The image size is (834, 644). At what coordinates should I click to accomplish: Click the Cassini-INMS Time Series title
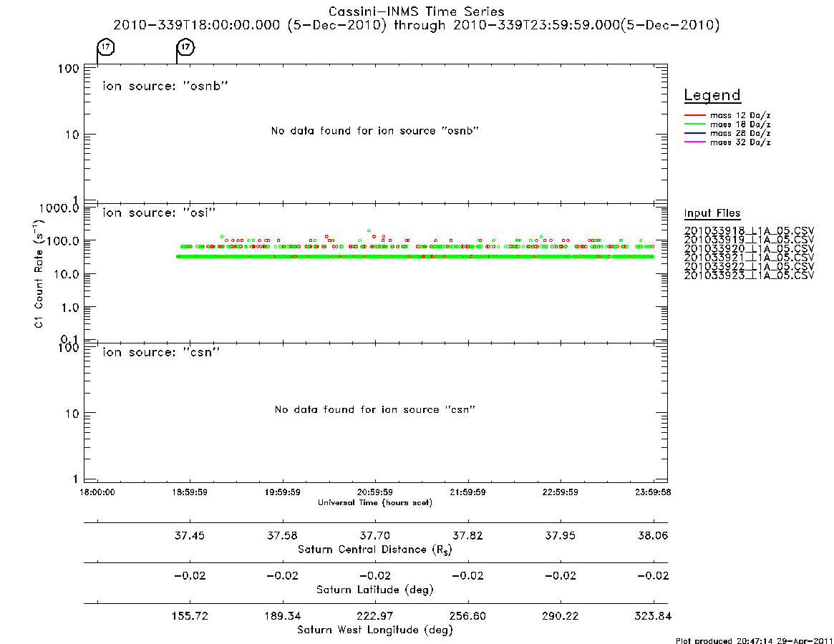point(417,11)
